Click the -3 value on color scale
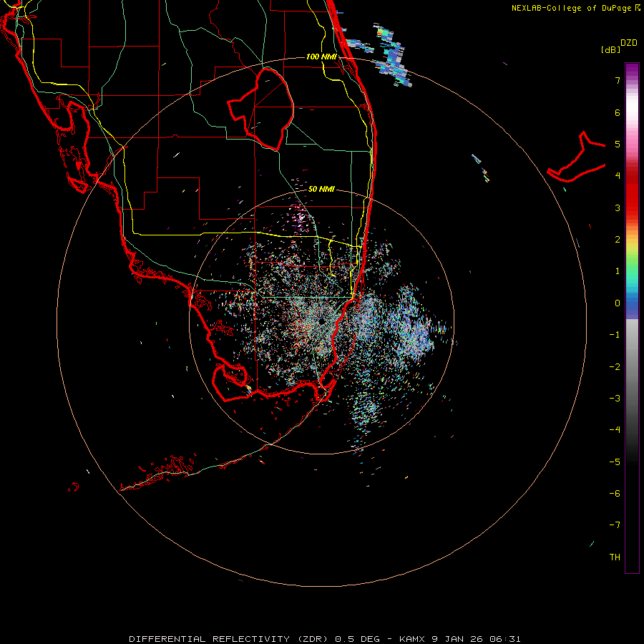The width and height of the screenshot is (644, 644). coord(615,399)
